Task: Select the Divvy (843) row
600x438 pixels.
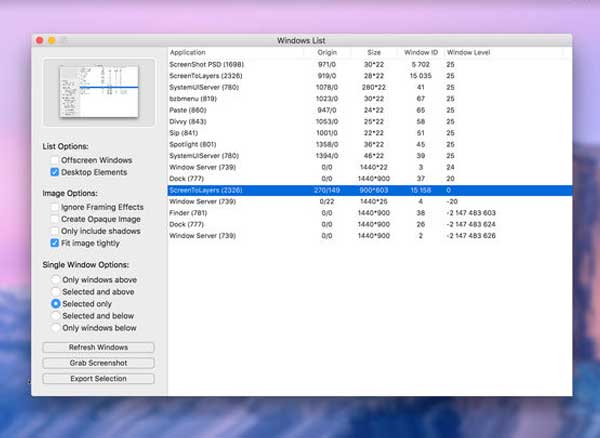Action: (x=370, y=122)
